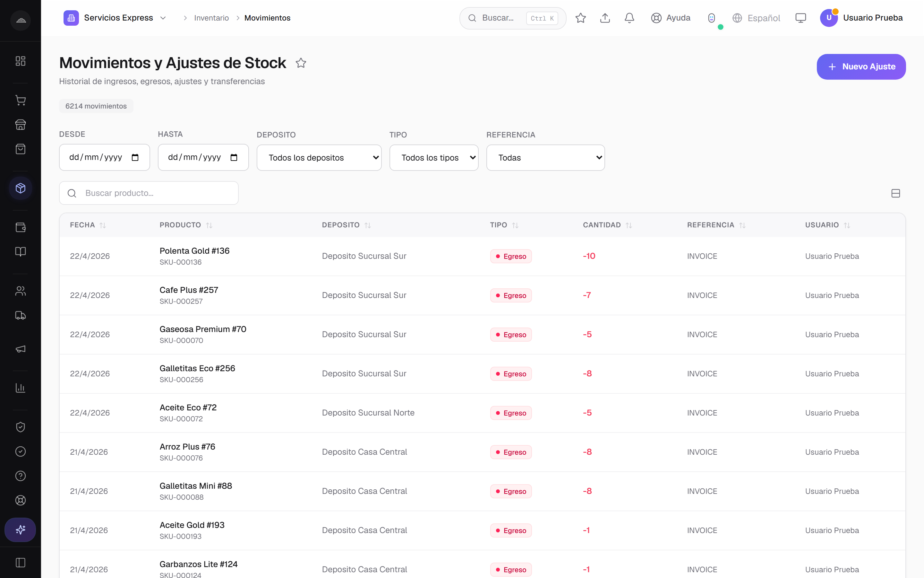The image size is (924, 578).
Task: Click the Hasta date input field
Action: tap(203, 157)
